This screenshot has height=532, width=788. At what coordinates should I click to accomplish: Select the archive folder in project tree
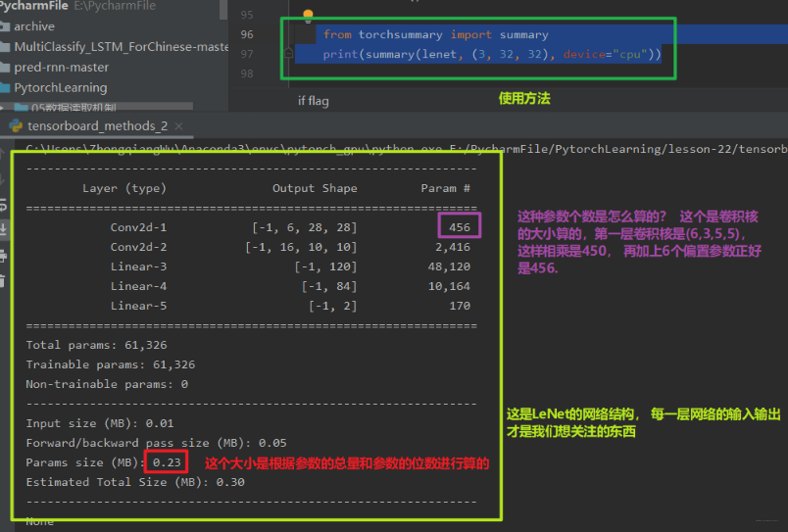[x=34, y=26]
